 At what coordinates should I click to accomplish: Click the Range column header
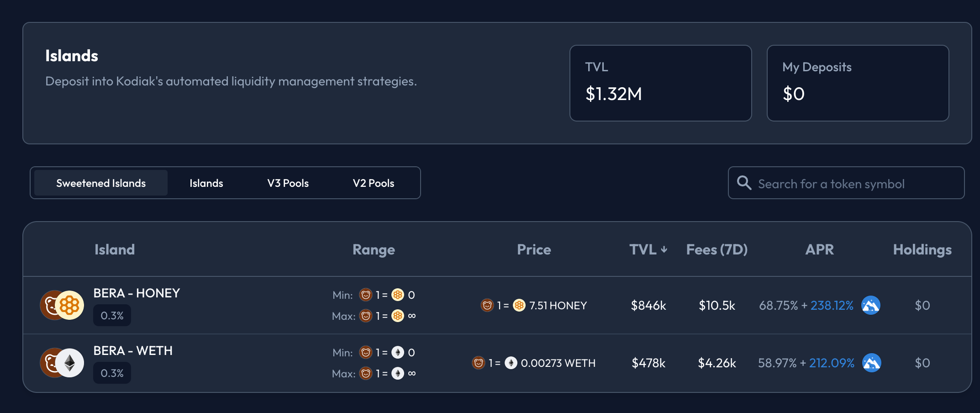(x=374, y=250)
